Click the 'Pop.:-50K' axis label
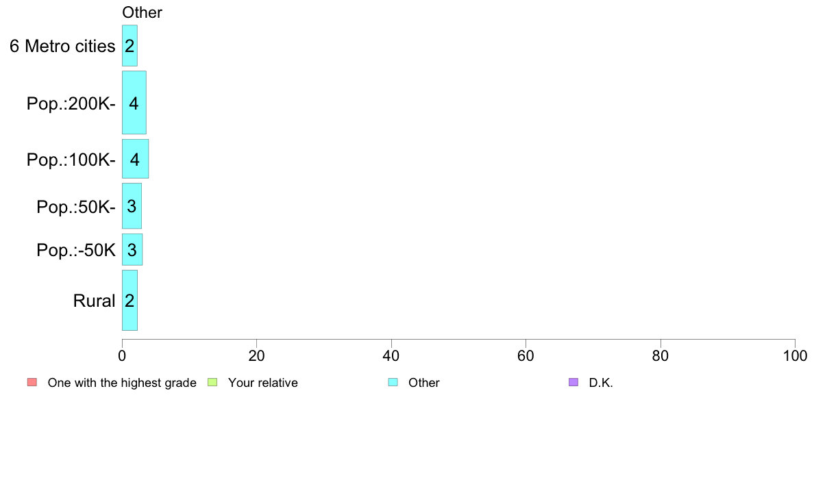The height and width of the screenshot is (504, 814). pyautogui.click(x=76, y=250)
